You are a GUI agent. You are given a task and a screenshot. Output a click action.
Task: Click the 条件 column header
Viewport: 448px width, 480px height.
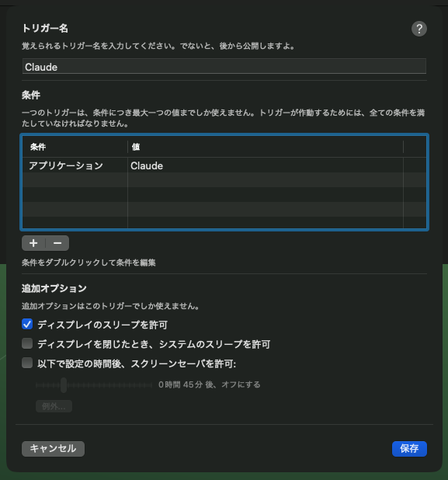click(x=75, y=147)
